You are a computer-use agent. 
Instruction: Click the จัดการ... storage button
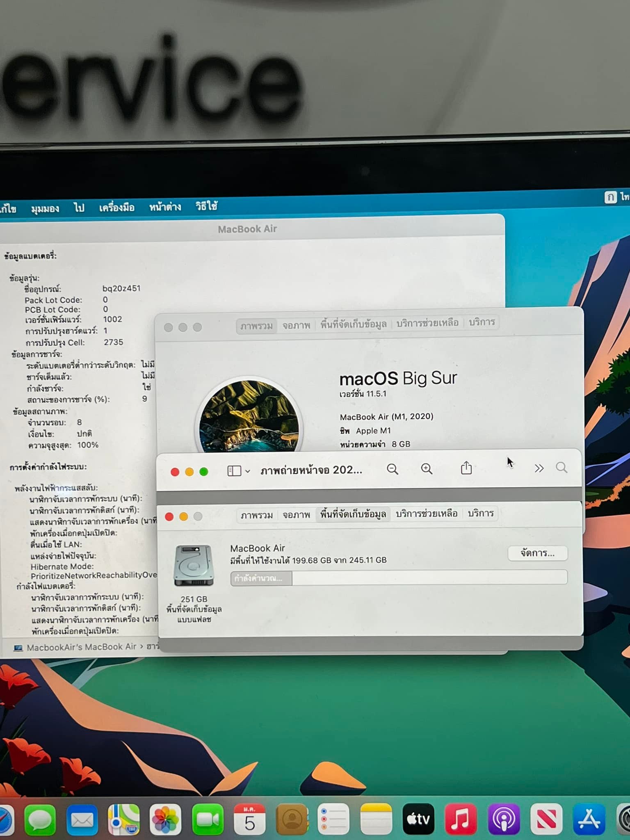point(537,553)
